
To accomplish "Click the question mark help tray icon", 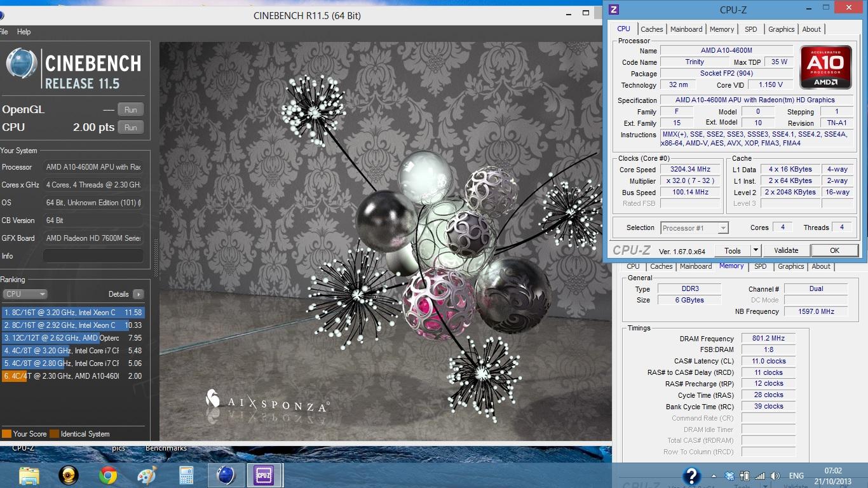I will (691, 476).
